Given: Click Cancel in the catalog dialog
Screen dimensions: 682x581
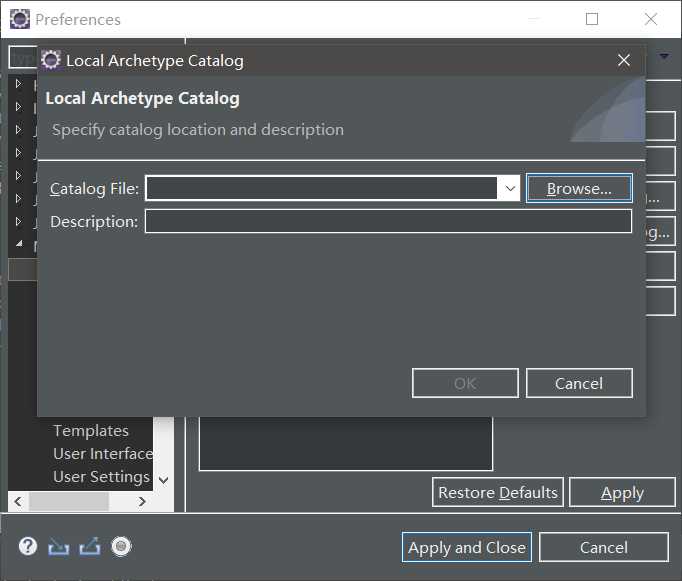Looking at the screenshot, I should point(579,383).
